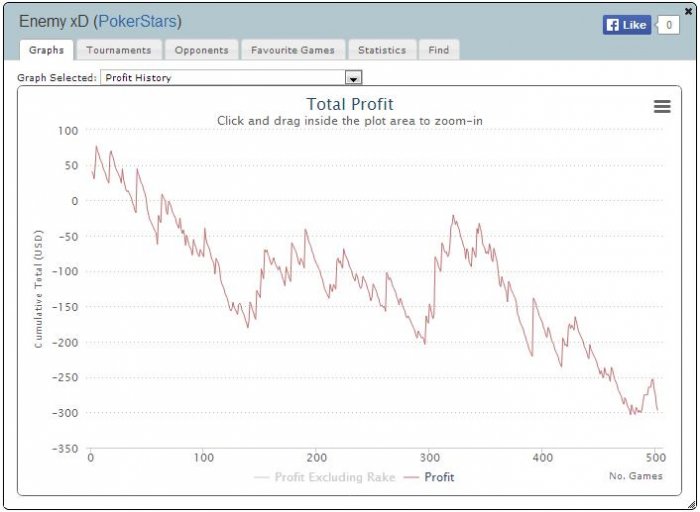Go to the Find tab
Screen dimensions: 700x512
[x=439, y=50]
